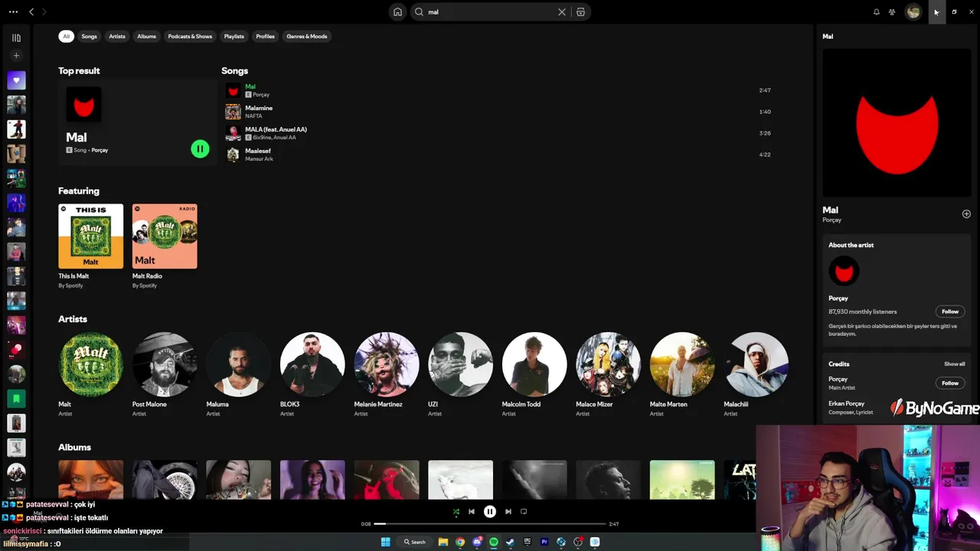Open Porçay avatar in About the artist
This screenshot has width=980, height=551.
tap(844, 271)
